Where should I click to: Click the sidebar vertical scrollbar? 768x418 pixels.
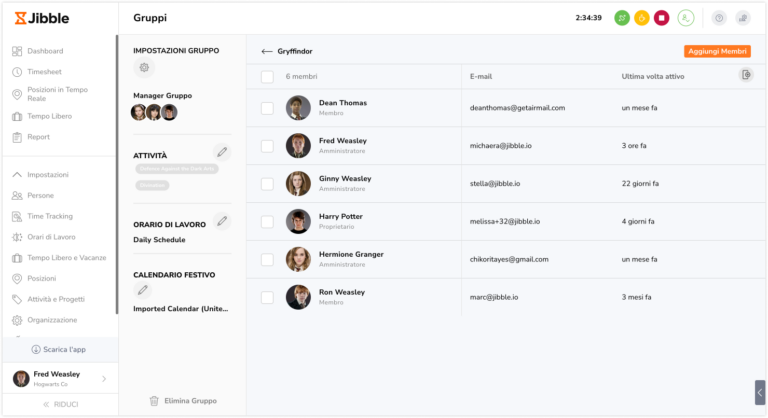click(x=117, y=174)
